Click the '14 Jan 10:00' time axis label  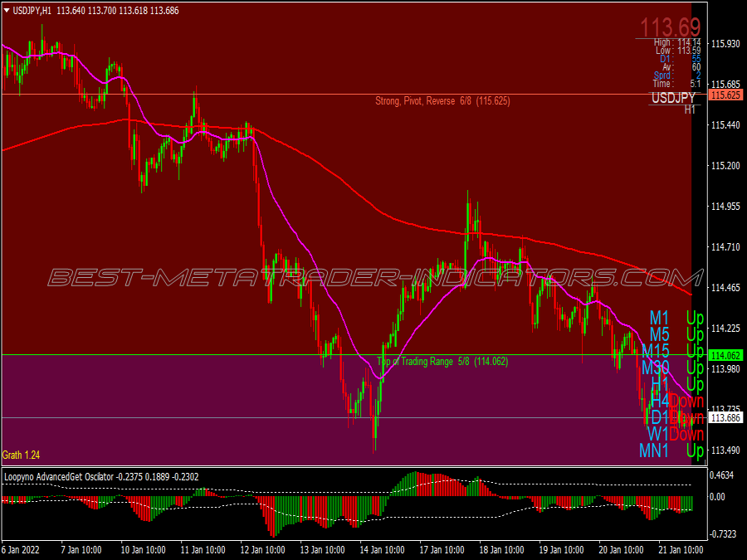[382, 550]
